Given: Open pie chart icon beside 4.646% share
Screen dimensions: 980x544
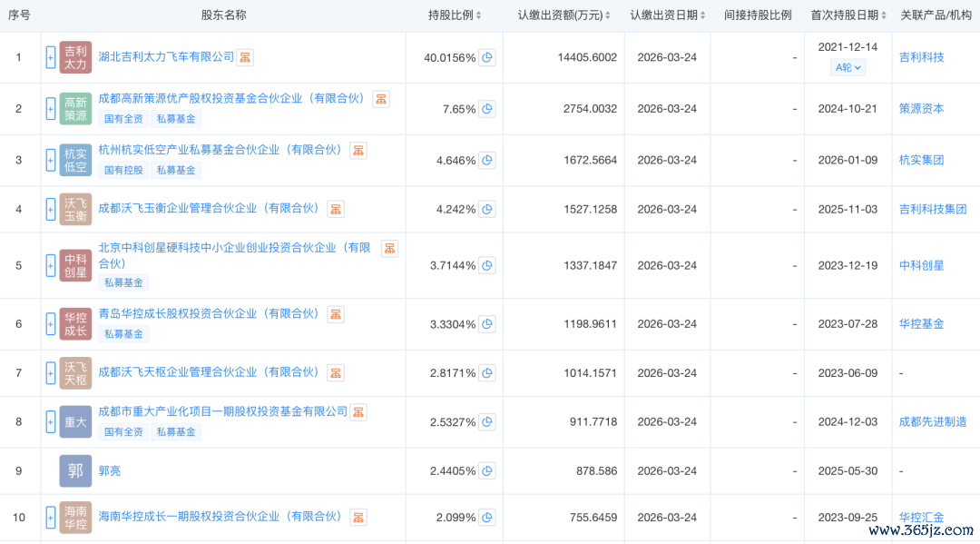Looking at the screenshot, I should point(487,160).
